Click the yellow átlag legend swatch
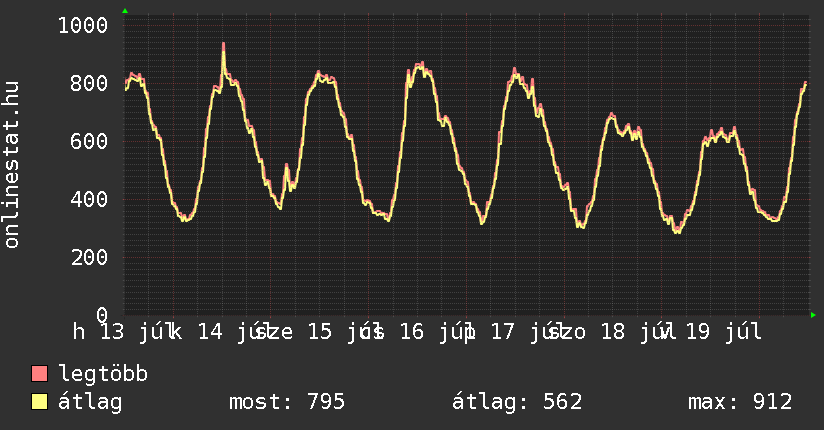Viewport: 824px width, 430px height. [39, 402]
